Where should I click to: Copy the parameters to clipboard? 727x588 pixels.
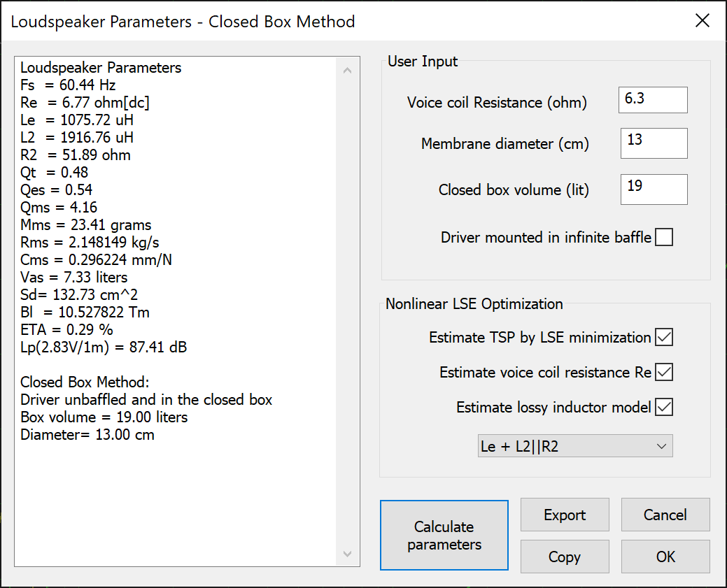tap(565, 557)
